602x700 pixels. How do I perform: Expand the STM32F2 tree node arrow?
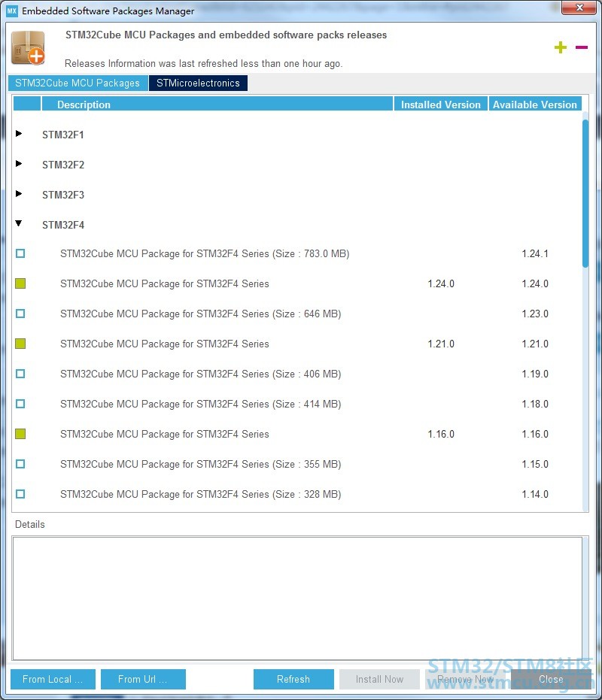tap(19, 163)
